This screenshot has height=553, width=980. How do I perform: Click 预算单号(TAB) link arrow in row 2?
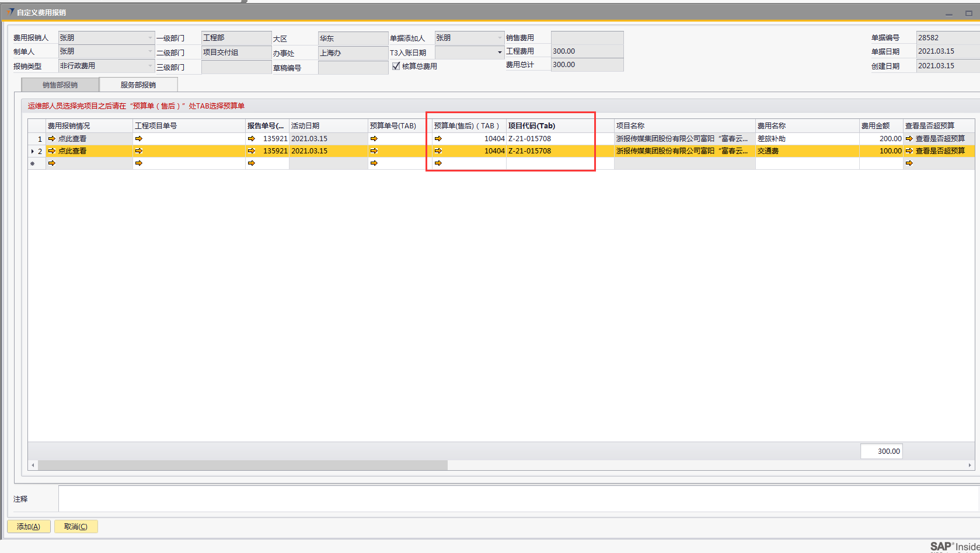click(x=374, y=151)
